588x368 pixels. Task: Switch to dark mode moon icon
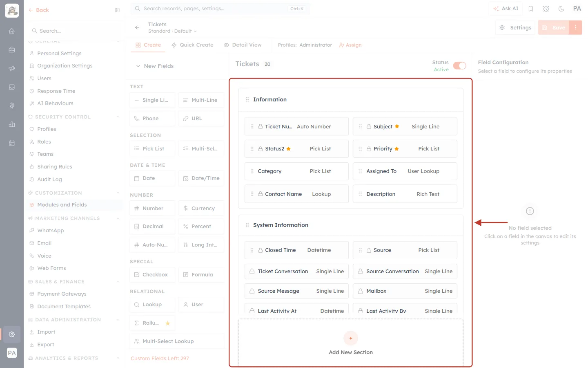pos(561,9)
